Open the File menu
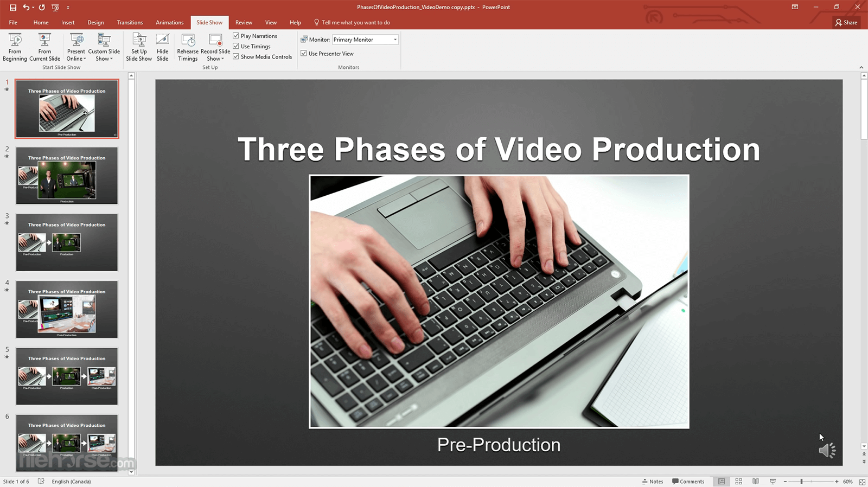Image resolution: width=868 pixels, height=487 pixels. pyautogui.click(x=13, y=22)
